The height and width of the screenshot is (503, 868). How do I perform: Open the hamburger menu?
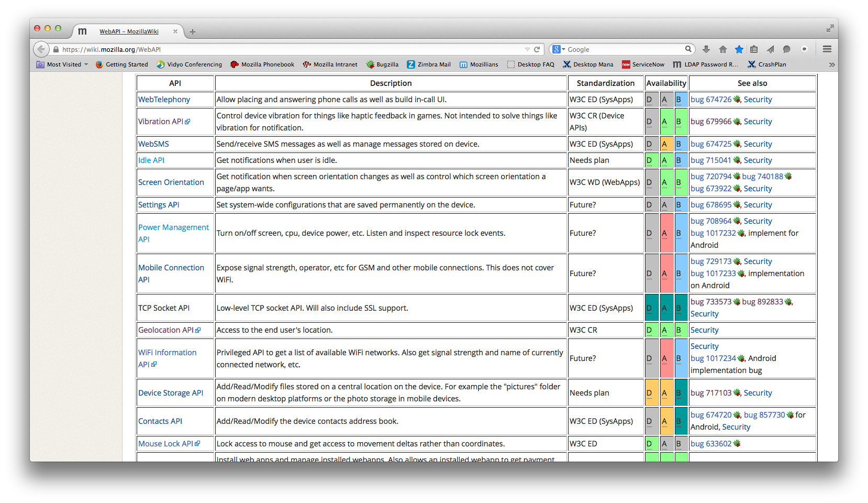[827, 49]
